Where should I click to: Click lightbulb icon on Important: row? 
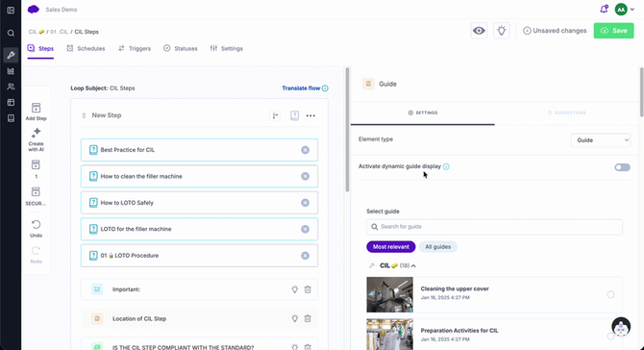pyautogui.click(x=294, y=289)
